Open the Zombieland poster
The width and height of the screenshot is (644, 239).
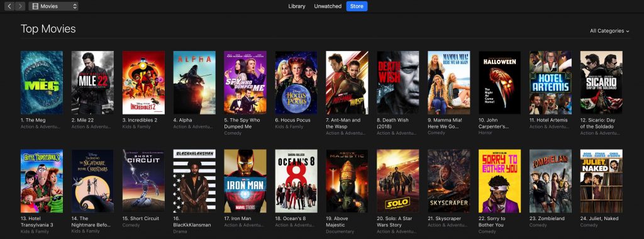(x=550, y=181)
